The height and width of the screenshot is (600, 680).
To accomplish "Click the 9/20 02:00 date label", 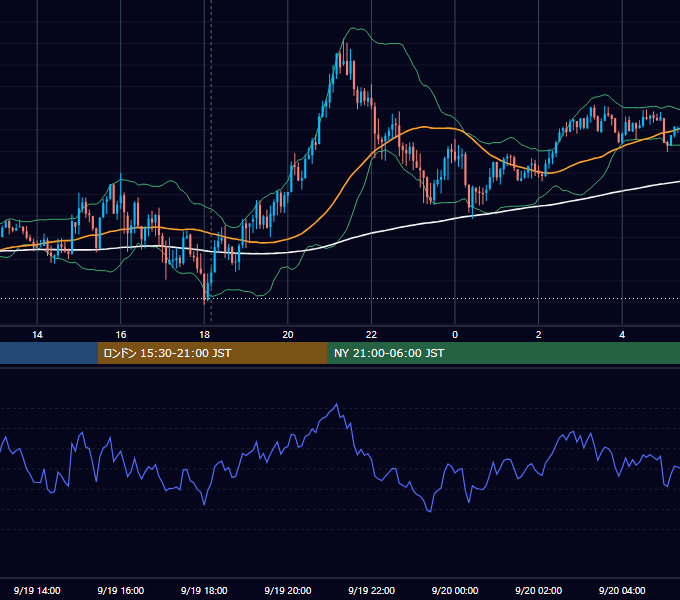I will point(539,590).
